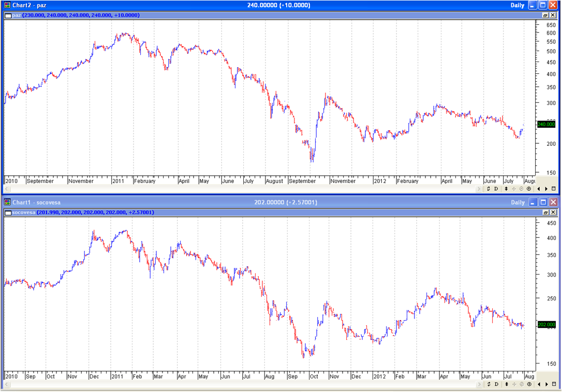Click the scroll left arrow in socovesa chart
562x392 pixels.
pyautogui.click(x=6, y=384)
